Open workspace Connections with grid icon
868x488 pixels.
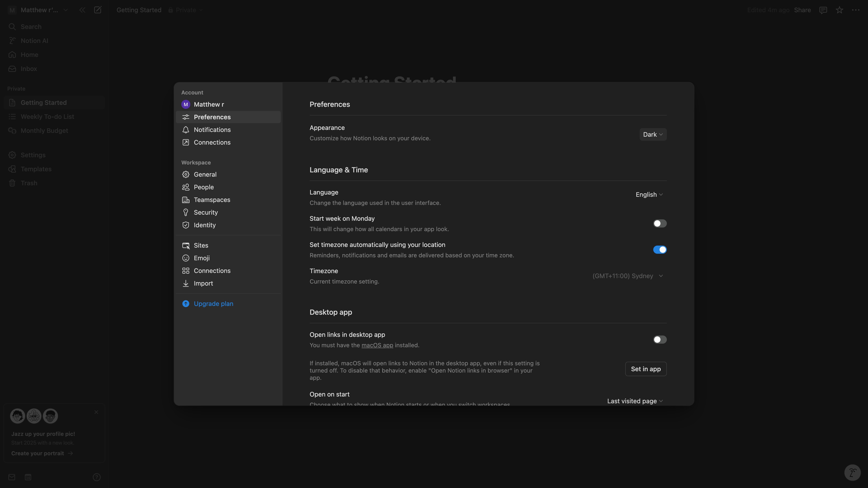228,271
